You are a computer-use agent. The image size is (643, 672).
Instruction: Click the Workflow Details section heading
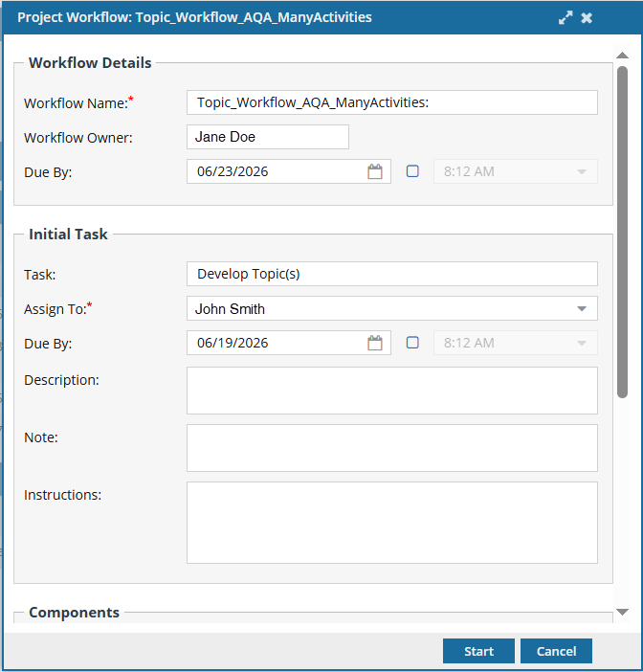(90, 63)
